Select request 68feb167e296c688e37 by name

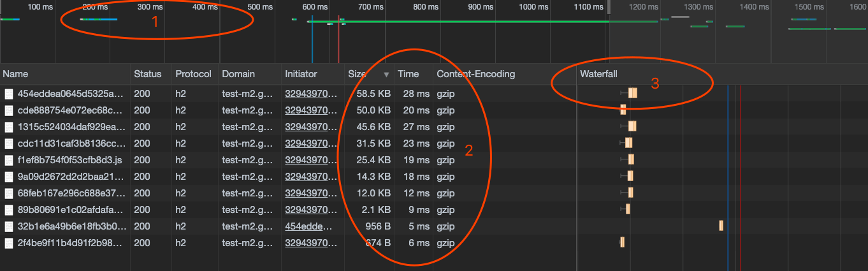71,193
